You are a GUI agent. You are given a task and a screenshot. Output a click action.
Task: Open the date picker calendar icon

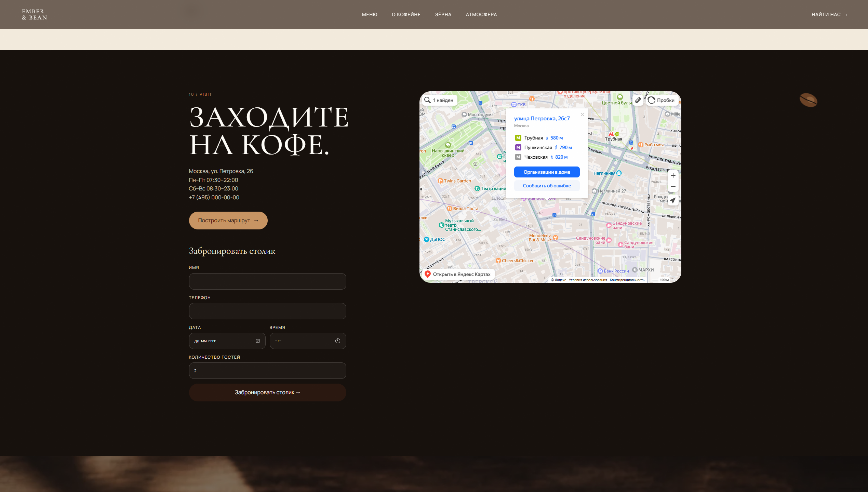pyautogui.click(x=258, y=341)
